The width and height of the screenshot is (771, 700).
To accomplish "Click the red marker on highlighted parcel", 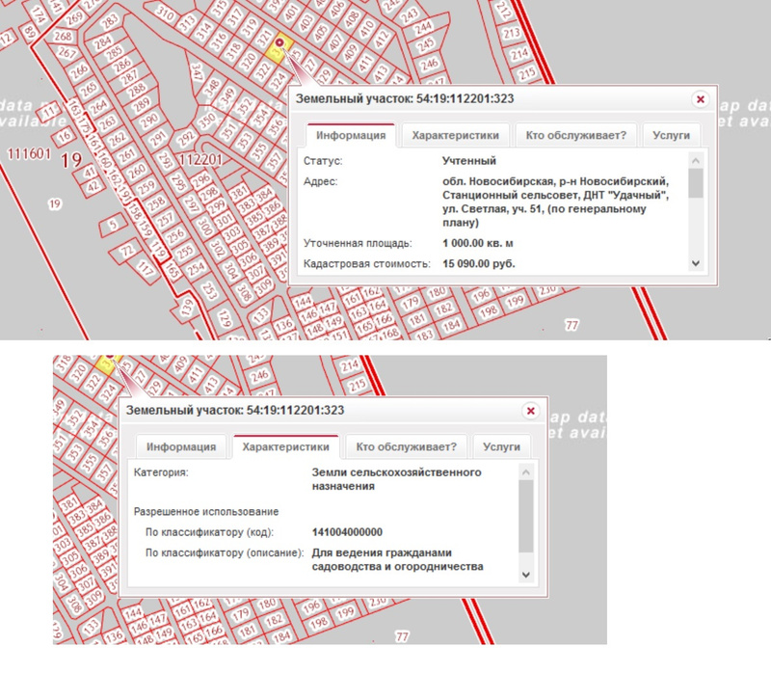I will coord(279,42).
